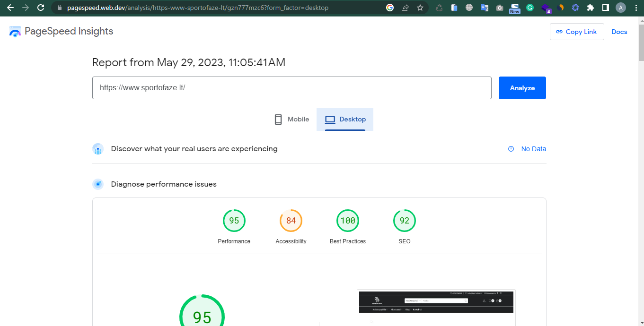Image resolution: width=644 pixels, height=326 pixels.
Task: Open the Extensions puzzle menu
Action: click(591, 8)
